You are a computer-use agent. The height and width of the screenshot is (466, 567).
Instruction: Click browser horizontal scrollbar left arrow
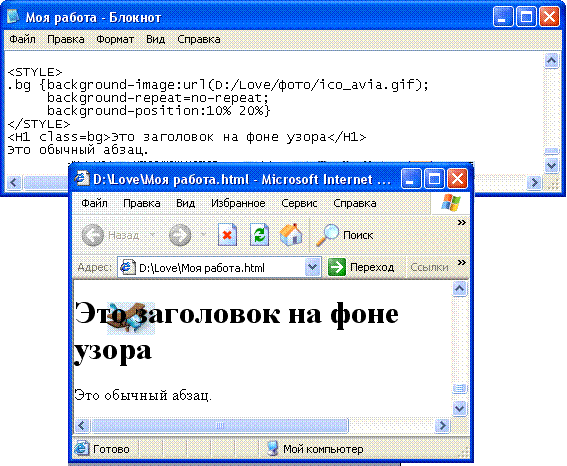tap(81, 426)
